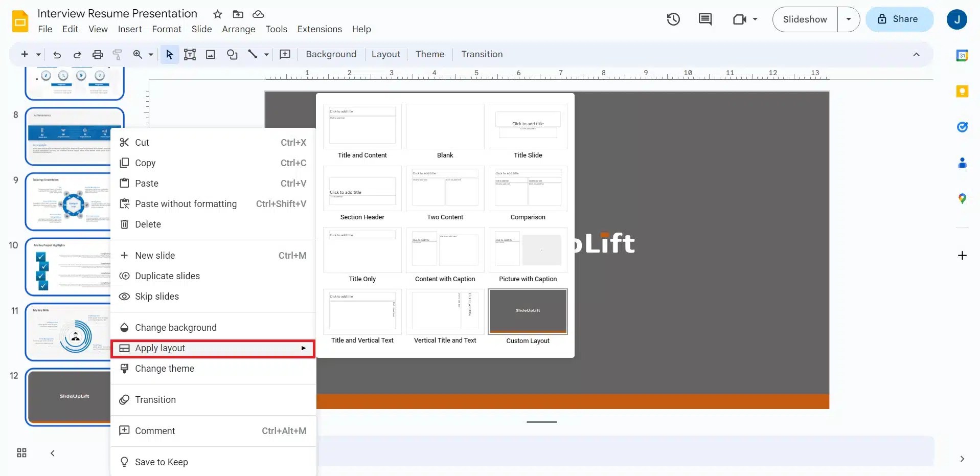Image resolution: width=980 pixels, height=476 pixels.
Task: Undo the last action
Action: 56,55
